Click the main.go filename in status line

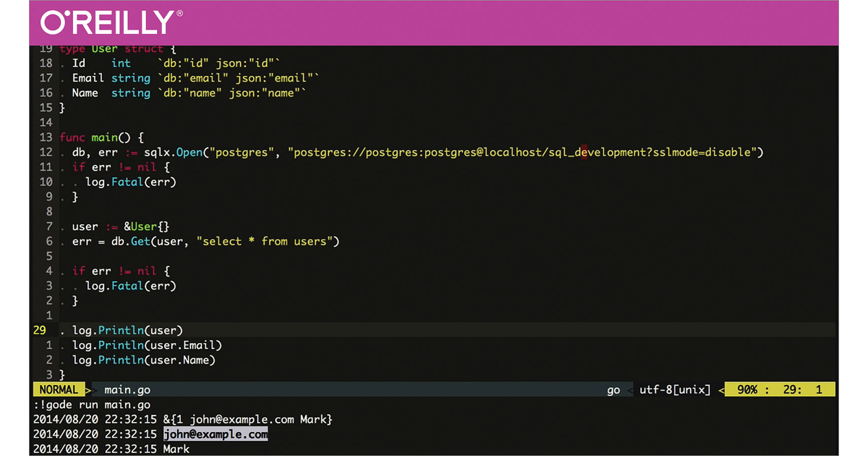point(127,390)
